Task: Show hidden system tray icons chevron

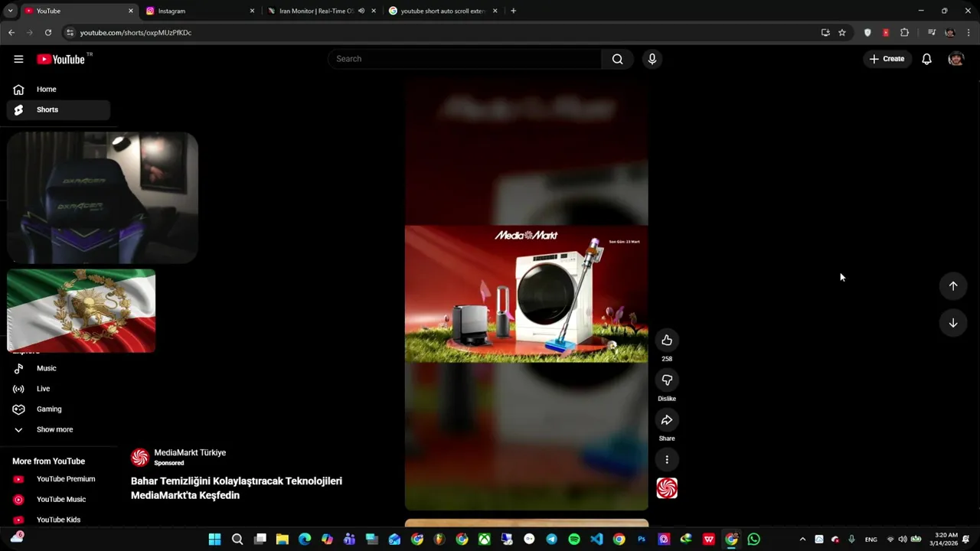Action: 802,540
